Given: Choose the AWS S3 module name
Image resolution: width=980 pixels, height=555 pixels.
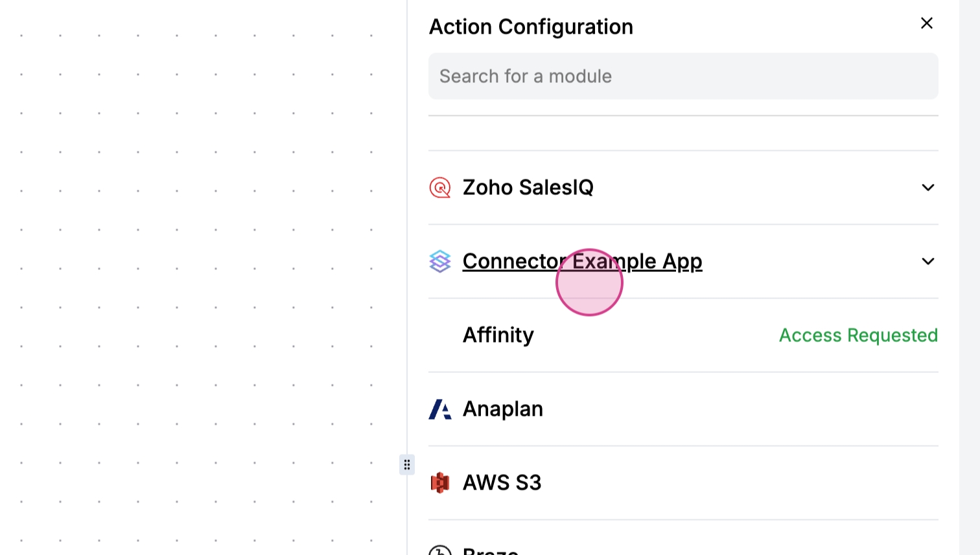Looking at the screenshot, I should pos(502,483).
